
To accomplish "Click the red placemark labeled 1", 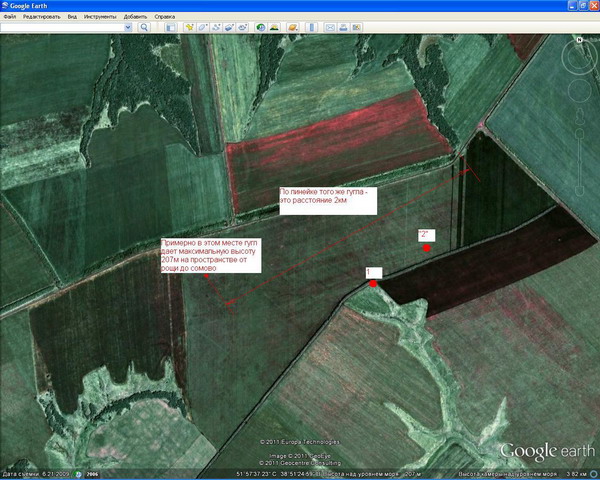I will [x=373, y=284].
